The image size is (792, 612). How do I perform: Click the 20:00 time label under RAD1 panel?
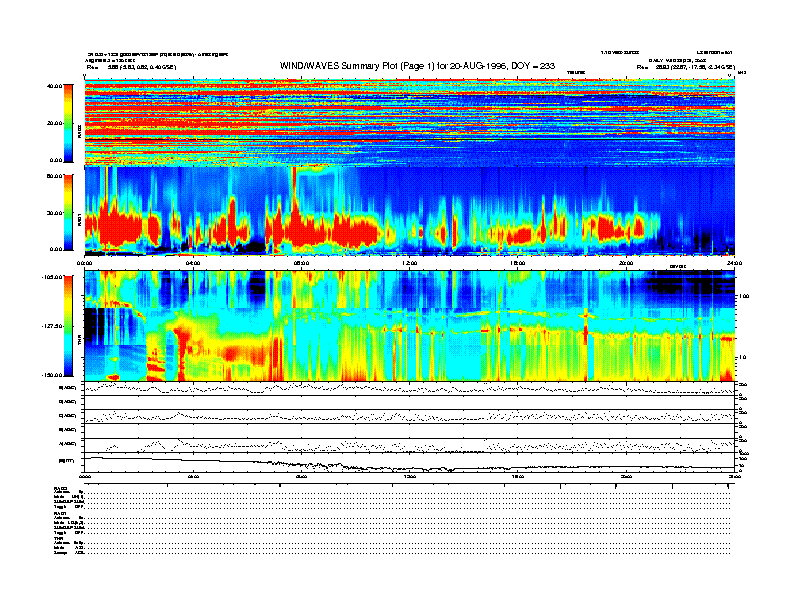[626, 263]
